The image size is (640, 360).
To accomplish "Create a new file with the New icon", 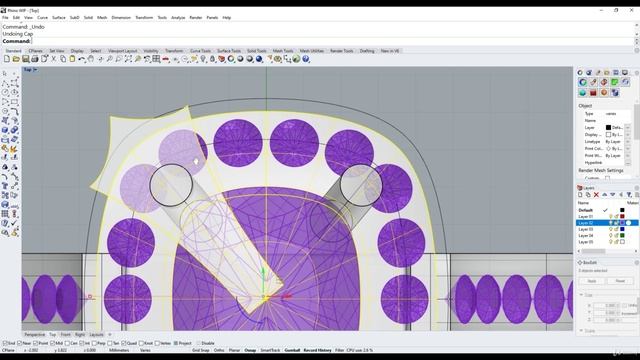I will (7, 59).
